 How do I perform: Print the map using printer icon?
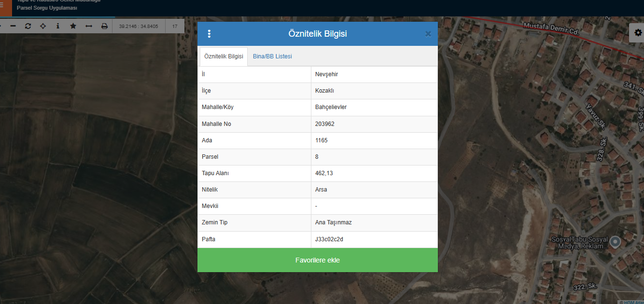coord(104,26)
